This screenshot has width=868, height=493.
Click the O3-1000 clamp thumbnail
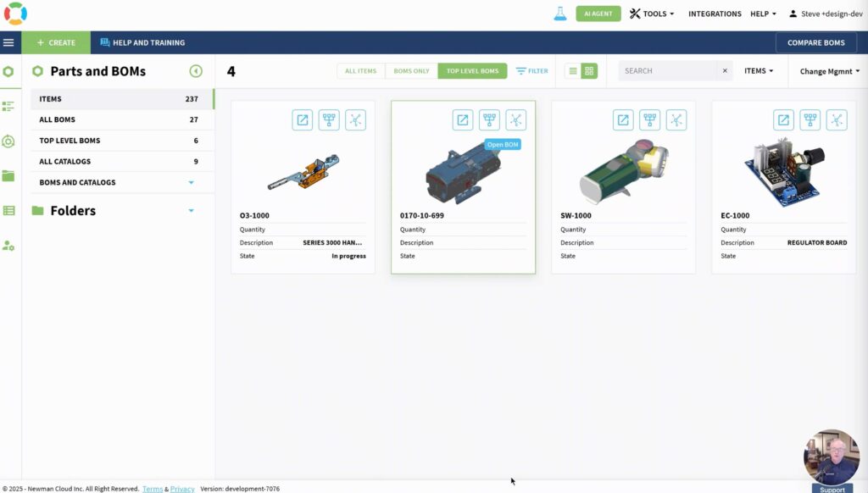[x=303, y=172]
